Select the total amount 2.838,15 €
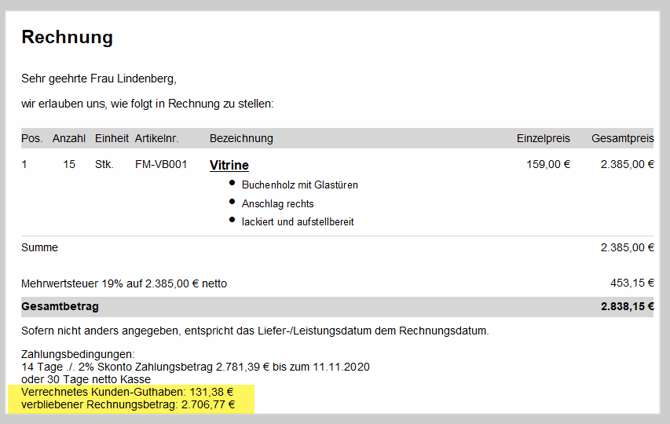This screenshot has width=670, height=424. [x=627, y=307]
